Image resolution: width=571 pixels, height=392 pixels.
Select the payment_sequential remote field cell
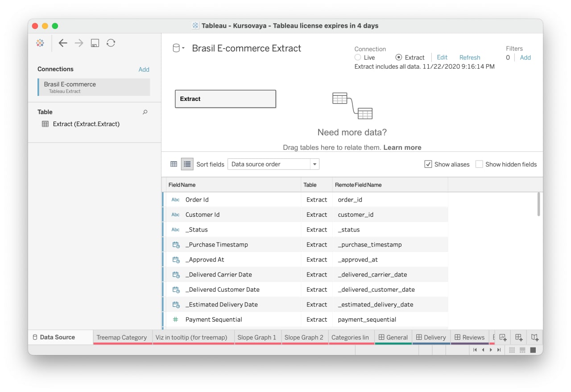click(x=390, y=319)
